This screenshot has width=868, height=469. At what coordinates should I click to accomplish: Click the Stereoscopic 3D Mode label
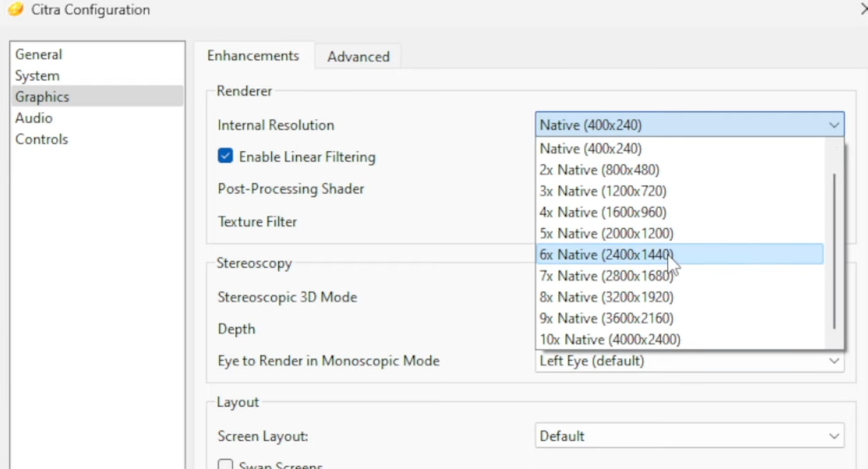[287, 297]
